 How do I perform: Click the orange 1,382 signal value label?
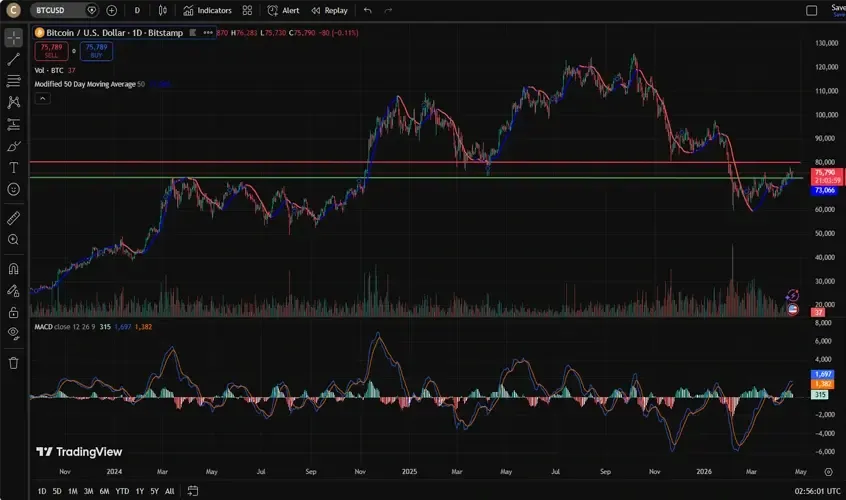click(x=822, y=383)
